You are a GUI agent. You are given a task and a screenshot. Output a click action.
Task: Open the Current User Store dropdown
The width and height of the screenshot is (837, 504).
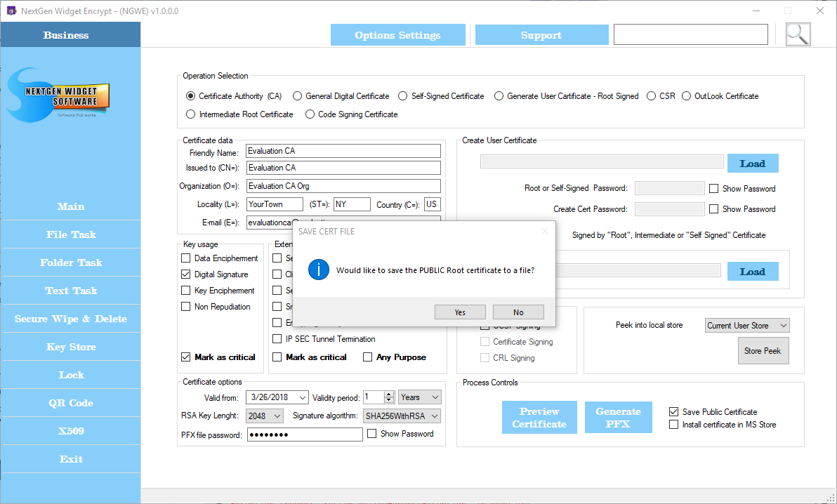(x=747, y=325)
